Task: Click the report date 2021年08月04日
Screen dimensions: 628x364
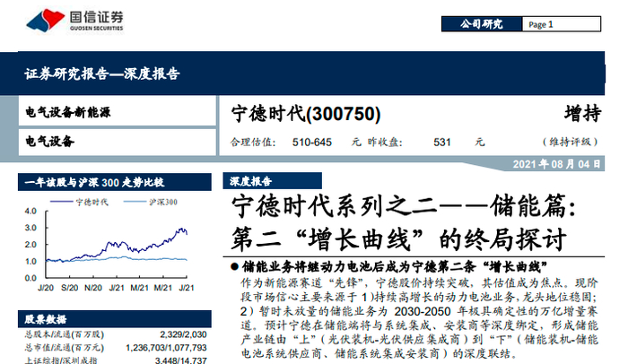Action: click(x=557, y=164)
